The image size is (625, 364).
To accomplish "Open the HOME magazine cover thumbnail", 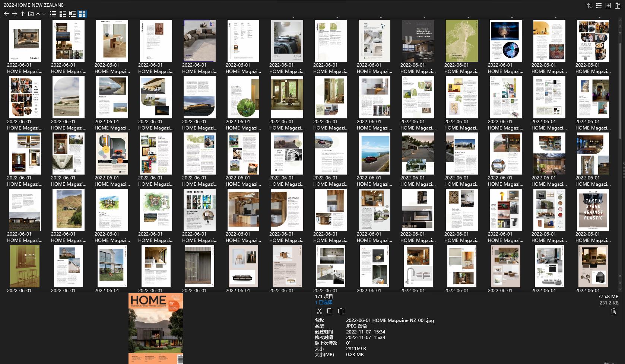I will (x=155, y=328).
